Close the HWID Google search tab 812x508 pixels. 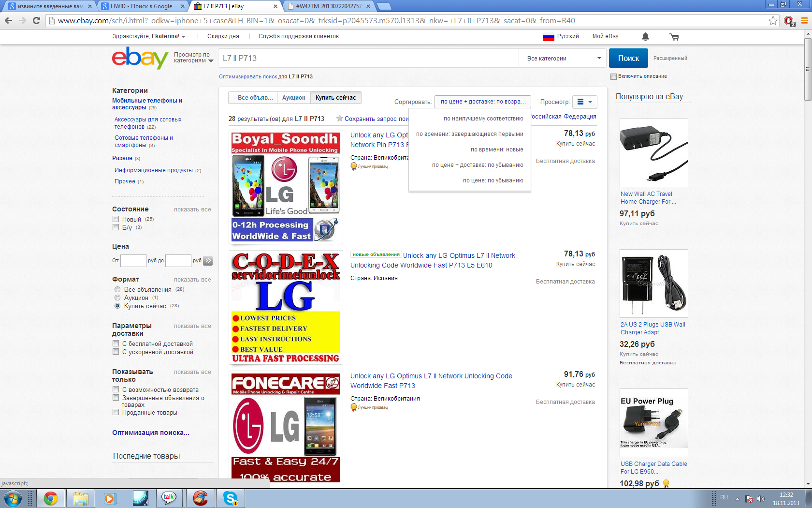(182, 6)
